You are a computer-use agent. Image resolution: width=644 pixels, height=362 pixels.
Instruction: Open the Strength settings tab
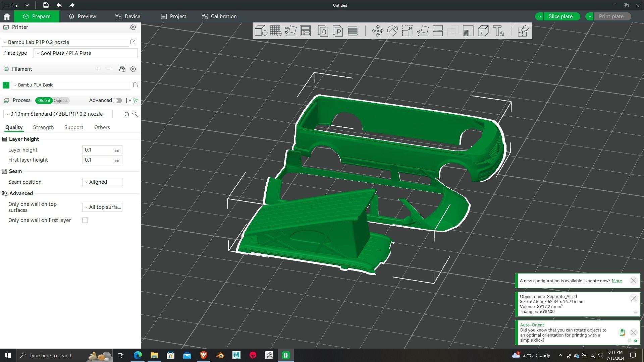43,127
